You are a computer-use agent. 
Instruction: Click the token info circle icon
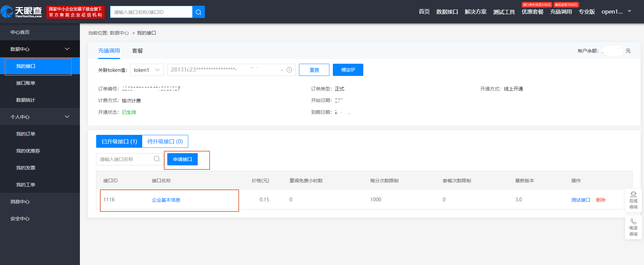click(289, 70)
